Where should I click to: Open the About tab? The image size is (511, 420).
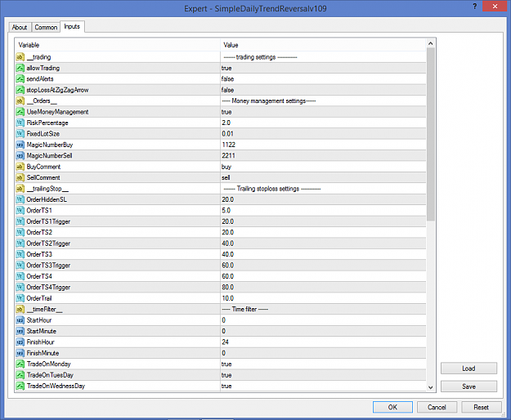point(20,27)
